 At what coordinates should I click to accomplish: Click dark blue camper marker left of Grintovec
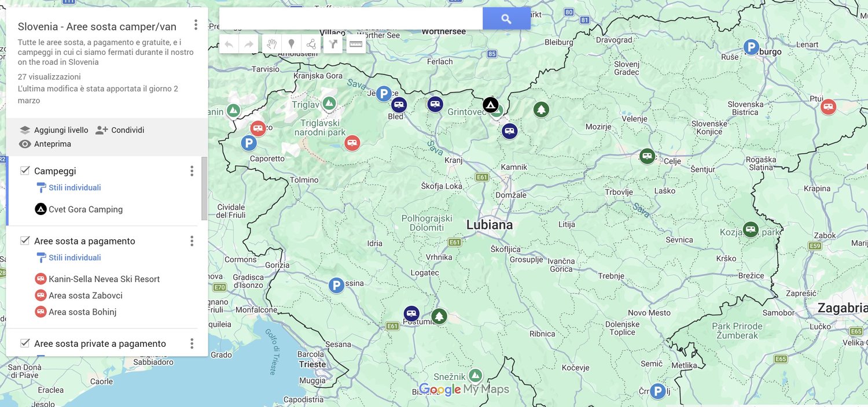pyautogui.click(x=435, y=104)
